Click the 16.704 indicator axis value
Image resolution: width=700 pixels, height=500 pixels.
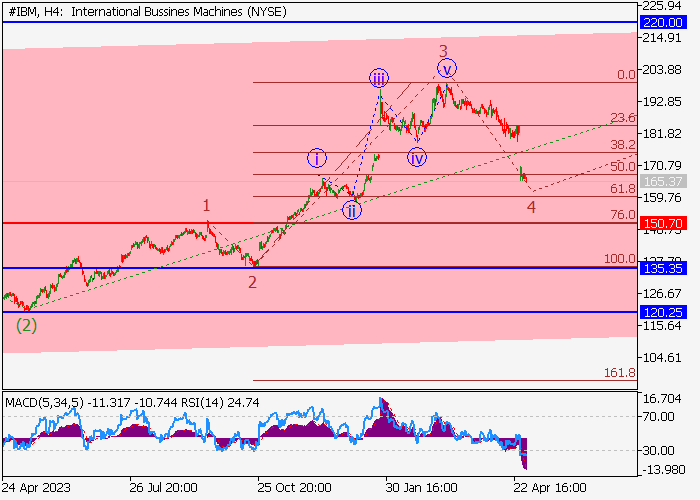coord(662,399)
